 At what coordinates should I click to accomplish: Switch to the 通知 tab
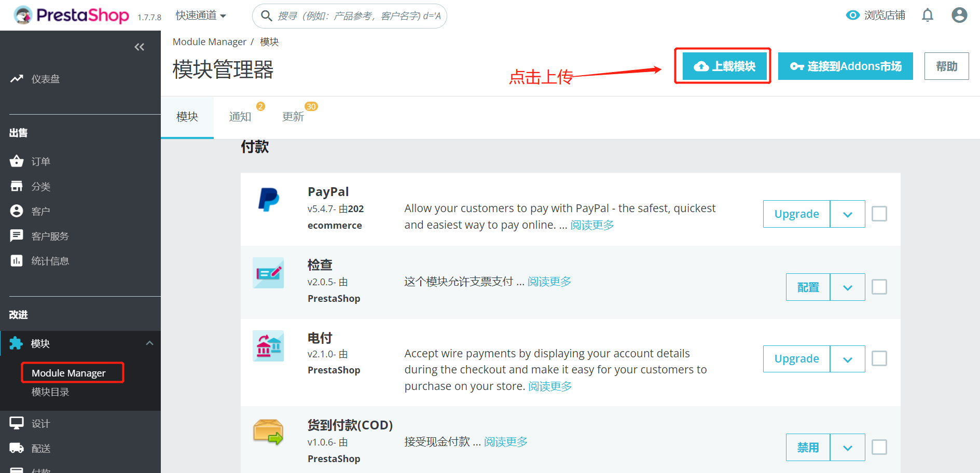pyautogui.click(x=240, y=117)
